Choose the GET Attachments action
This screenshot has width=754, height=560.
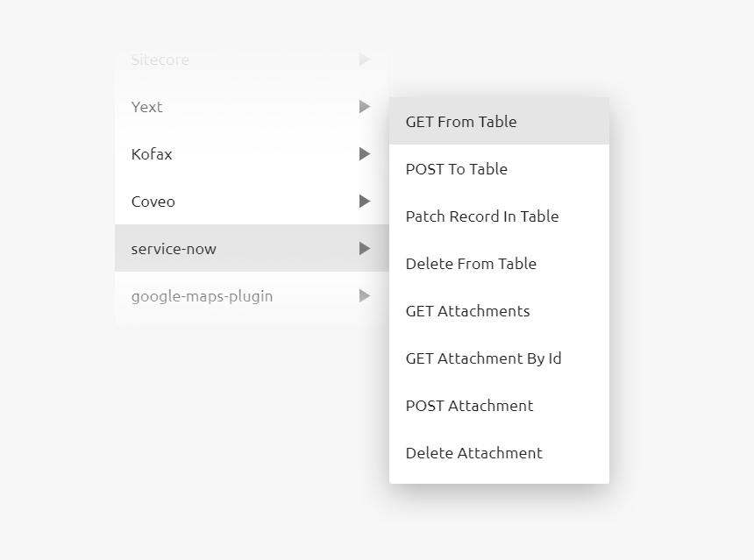[x=467, y=311]
